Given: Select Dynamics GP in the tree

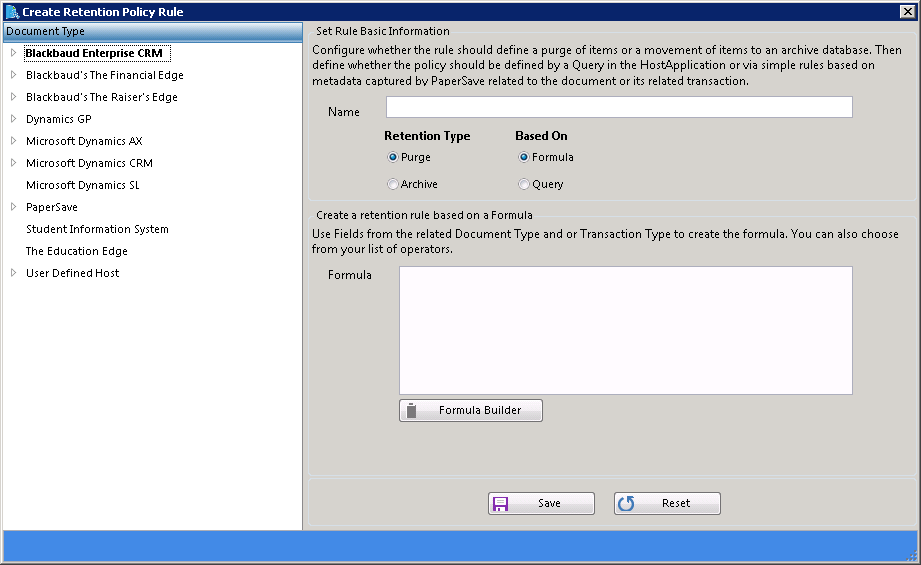Looking at the screenshot, I should click(x=59, y=119).
